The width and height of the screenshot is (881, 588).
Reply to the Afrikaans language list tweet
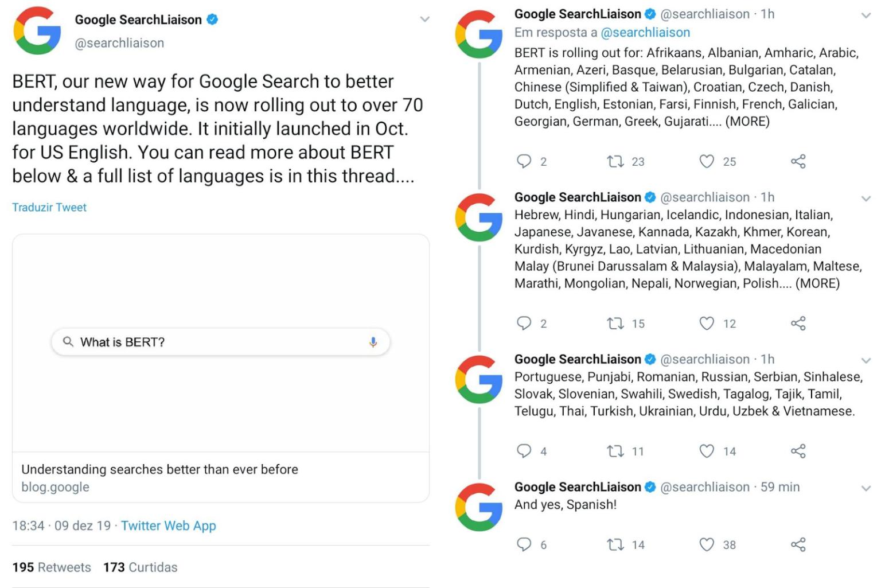(x=524, y=161)
